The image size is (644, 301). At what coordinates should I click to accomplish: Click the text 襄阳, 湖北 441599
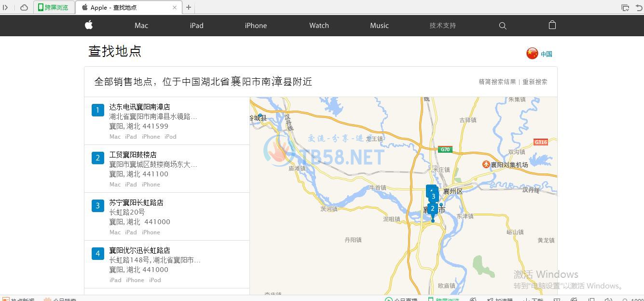pos(139,126)
